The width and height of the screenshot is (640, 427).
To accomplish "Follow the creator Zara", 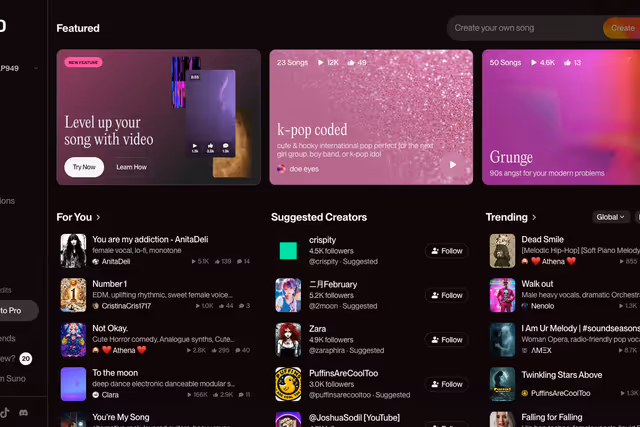I will pos(446,340).
